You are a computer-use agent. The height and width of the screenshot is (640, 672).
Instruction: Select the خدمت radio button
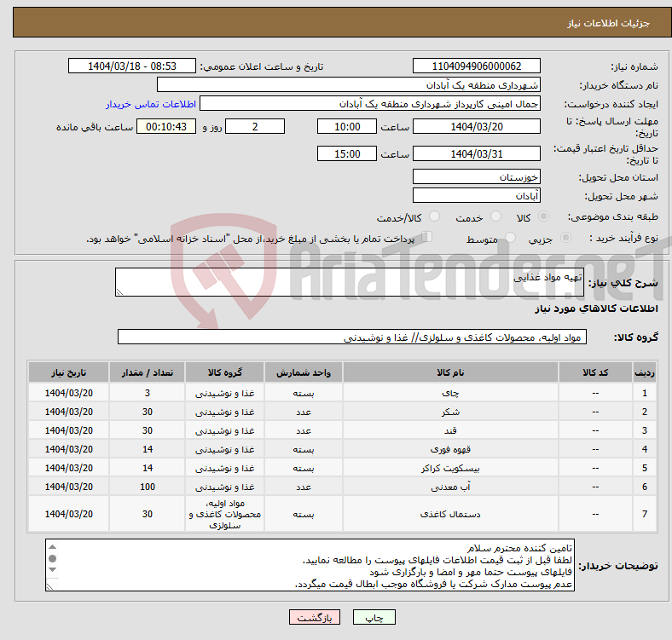[495, 216]
